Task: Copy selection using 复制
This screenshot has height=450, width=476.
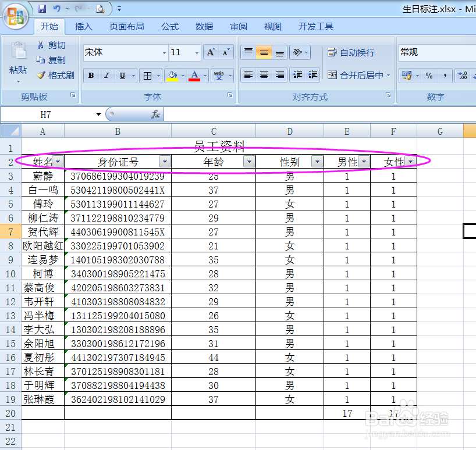Action: (51, 60)
